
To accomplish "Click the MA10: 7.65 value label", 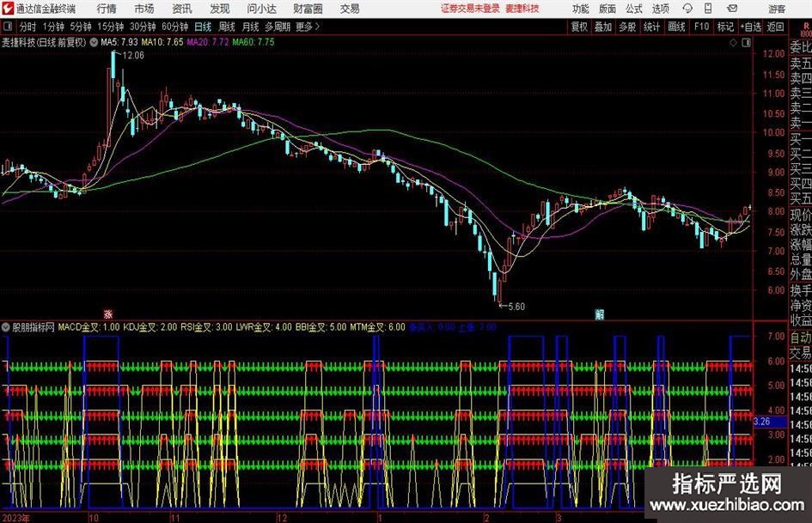I will click(162, 42).
